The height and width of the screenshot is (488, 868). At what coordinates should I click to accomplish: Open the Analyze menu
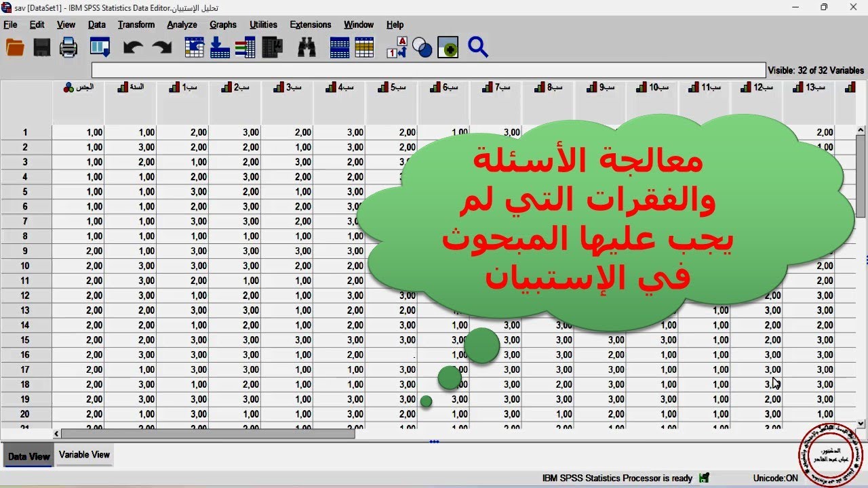[182, 24]
